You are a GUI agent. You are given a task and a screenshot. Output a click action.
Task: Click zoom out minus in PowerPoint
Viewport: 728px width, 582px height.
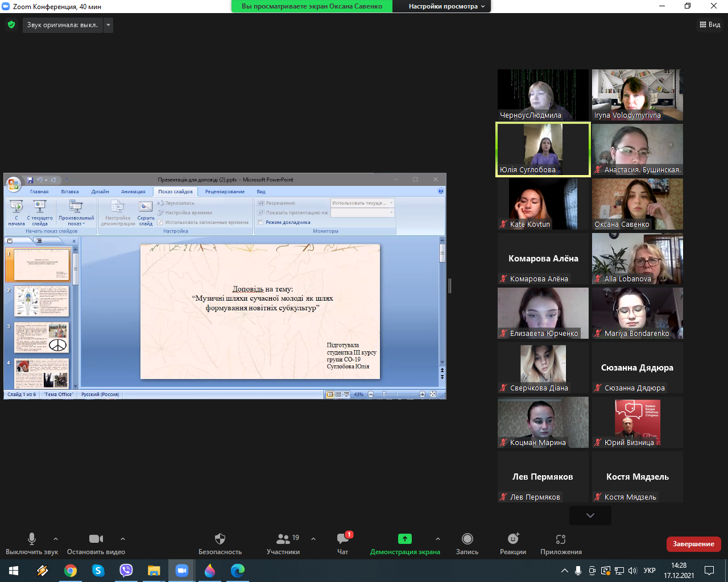pos(371,394)
